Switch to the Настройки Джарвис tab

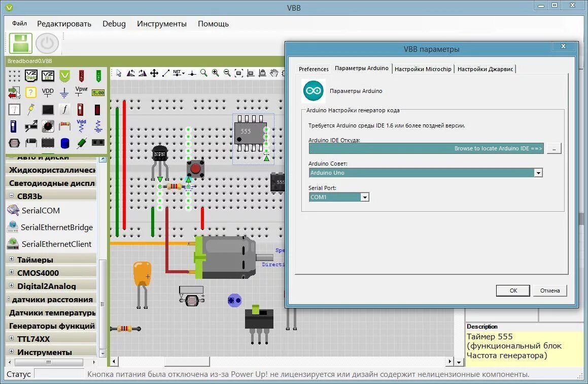485,69
